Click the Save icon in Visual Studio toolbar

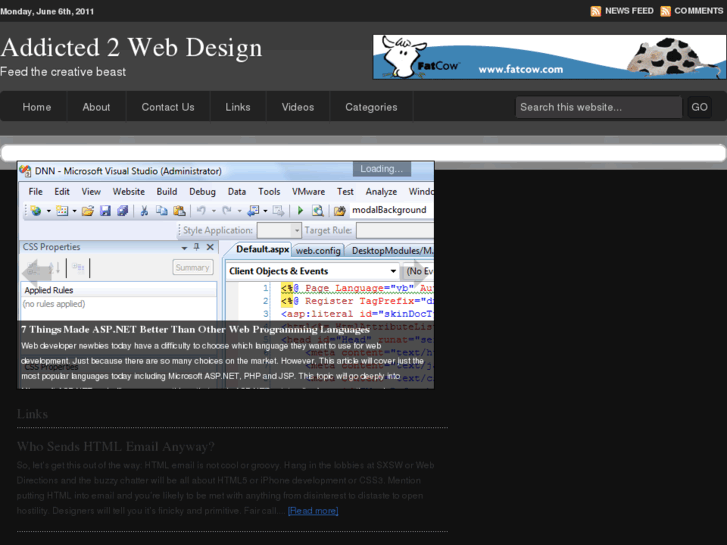click(x=105, y=211)
